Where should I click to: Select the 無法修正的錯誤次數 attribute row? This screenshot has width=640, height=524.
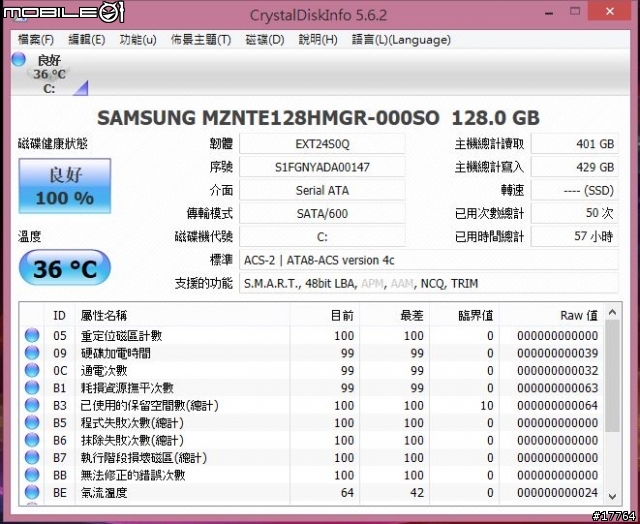pyautogui.click(x=312, y=475)
